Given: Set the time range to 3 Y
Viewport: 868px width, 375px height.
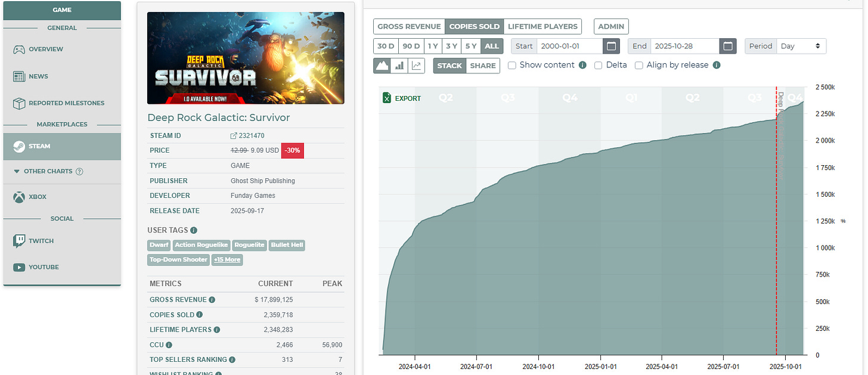Looking at the screenshot, I should (451, 46).
